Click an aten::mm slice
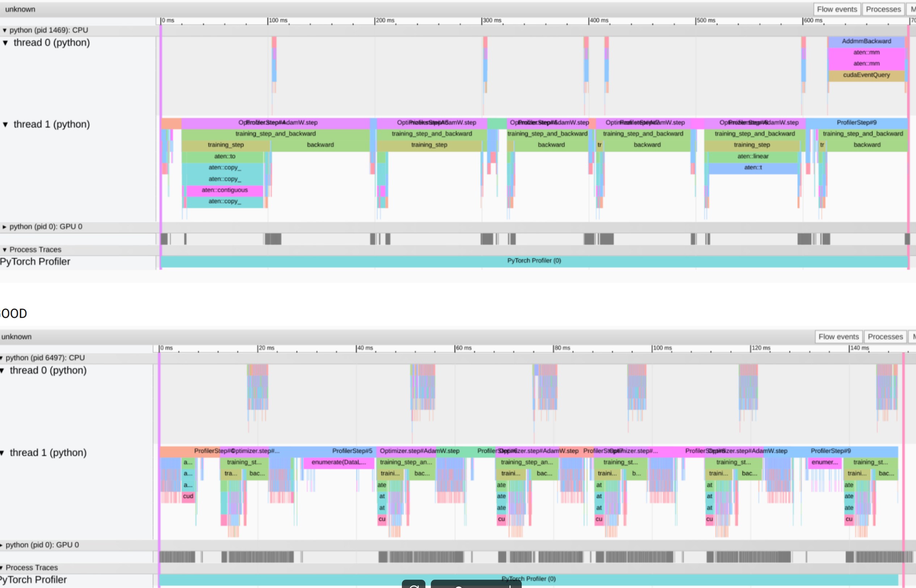916x588 pixels. point(866,52)
